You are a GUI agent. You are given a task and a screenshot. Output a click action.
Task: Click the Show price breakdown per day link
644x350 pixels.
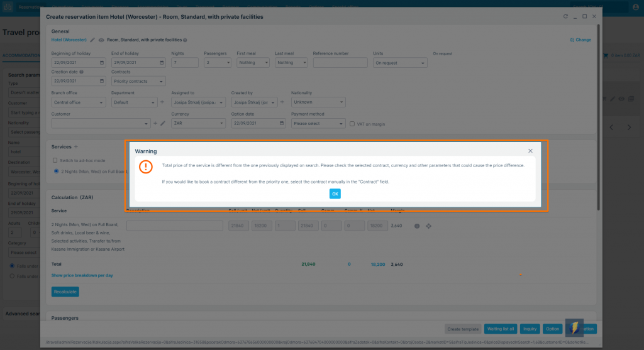(82, 275)
